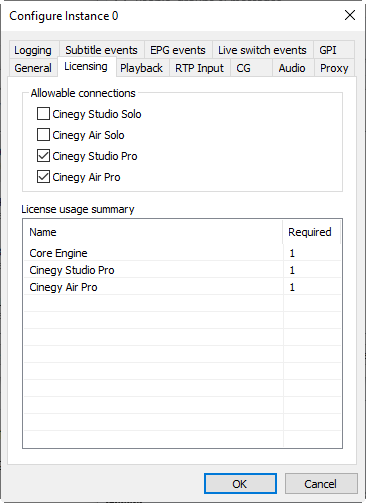Image resolution: width=366 pixels, height=503 pixels.
Task: Select the Cinegy Air Pro row in summary
Action: (x=183, y=287)
